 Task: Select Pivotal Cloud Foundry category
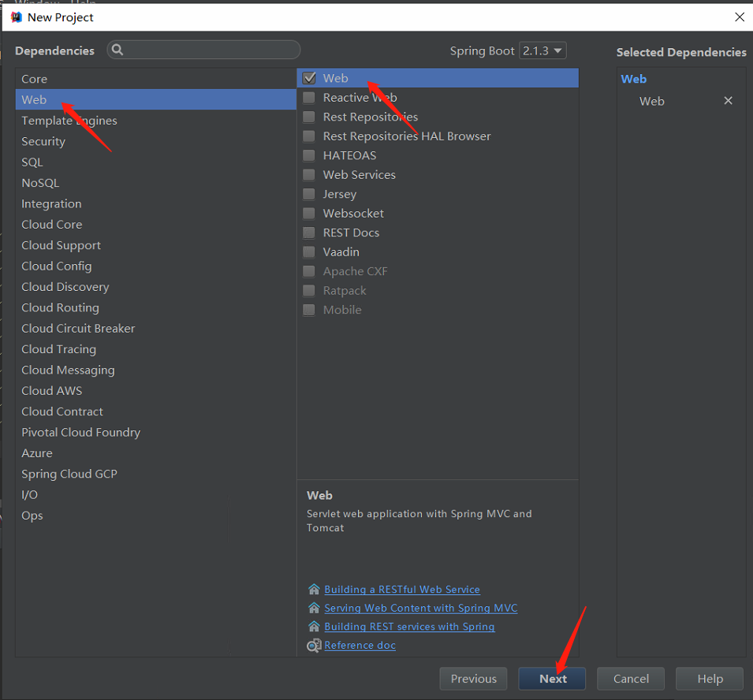156,433
